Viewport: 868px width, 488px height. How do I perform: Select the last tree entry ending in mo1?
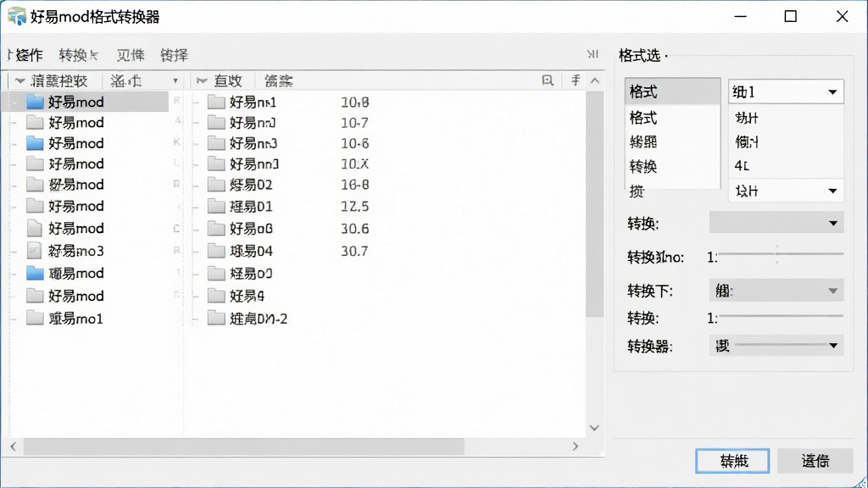(75, 319)
